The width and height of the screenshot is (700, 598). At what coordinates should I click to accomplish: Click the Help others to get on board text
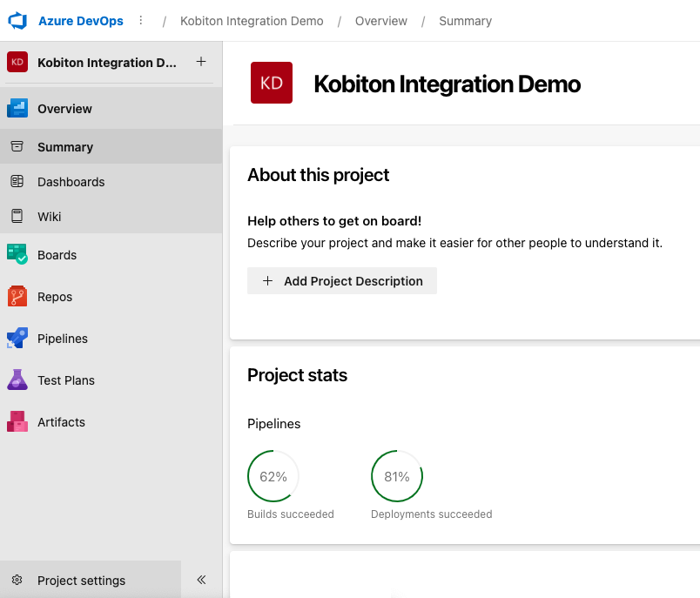click(334, 221)
